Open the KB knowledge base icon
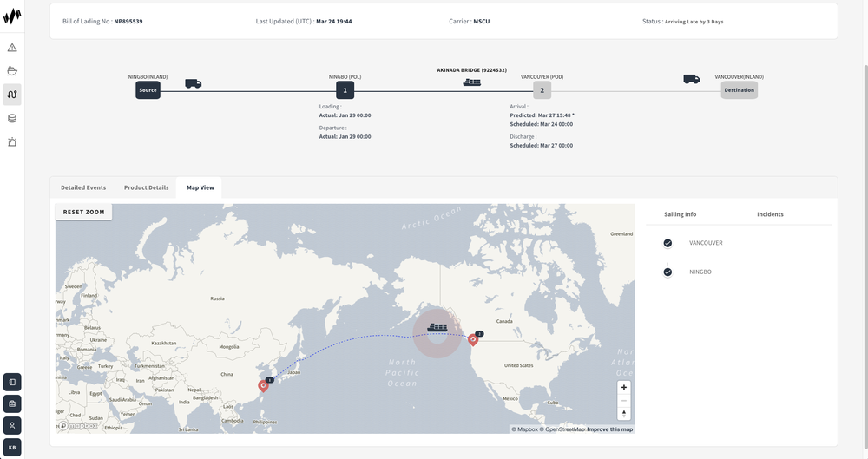The image size is (868, 459). [12, 448]
